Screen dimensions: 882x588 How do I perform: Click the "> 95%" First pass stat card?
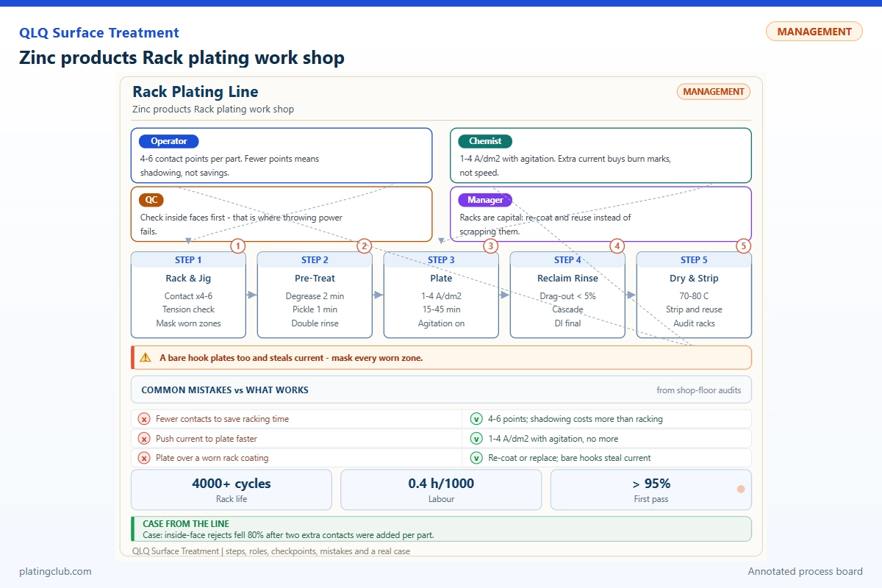point(651,490)
